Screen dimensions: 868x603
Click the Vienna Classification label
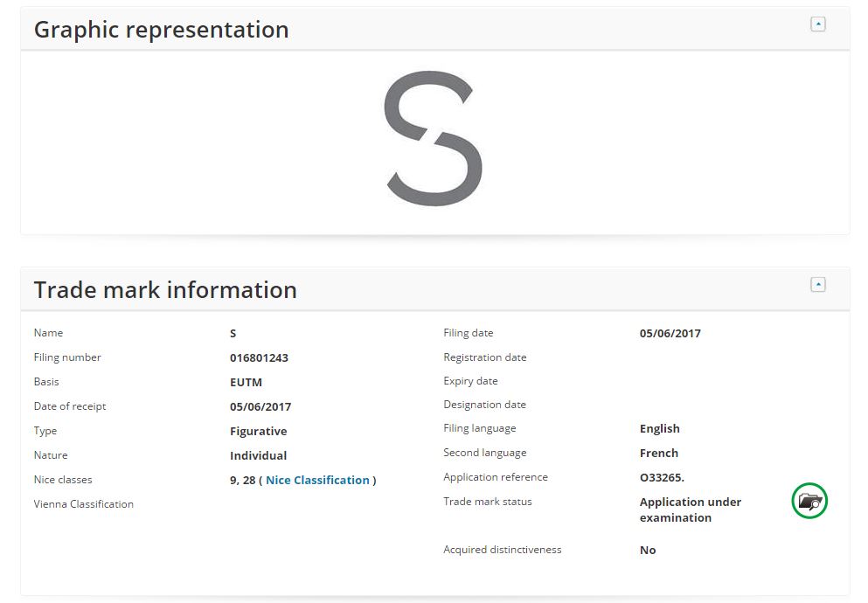83,504
